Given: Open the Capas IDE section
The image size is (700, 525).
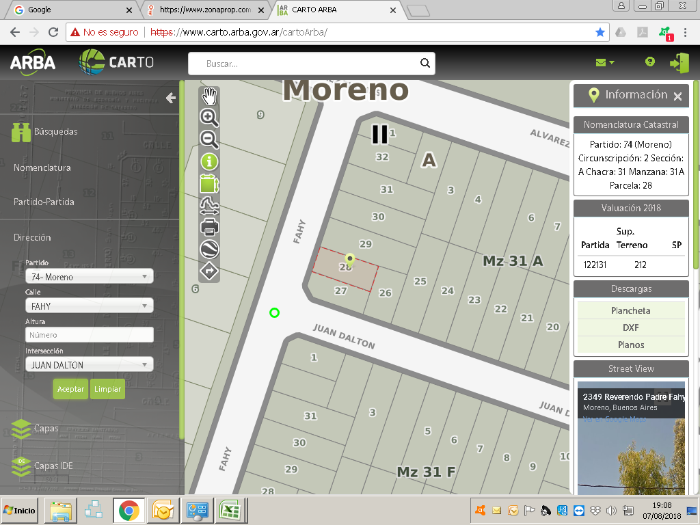Looking at the screenshot, I should click(x=42, y=466).
